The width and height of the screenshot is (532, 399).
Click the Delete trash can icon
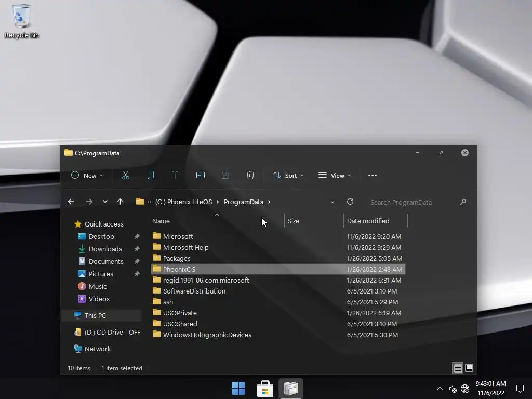tap(250, 175)
